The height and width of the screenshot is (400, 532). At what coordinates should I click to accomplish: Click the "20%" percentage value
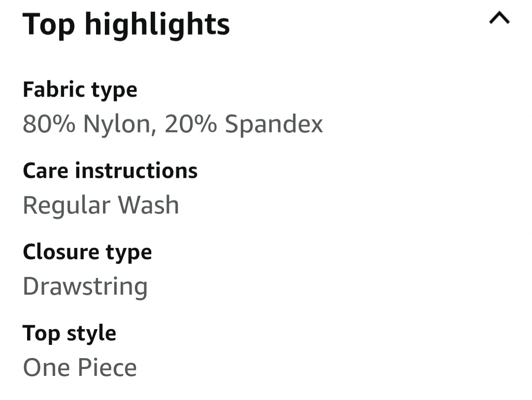click(191, 124)
